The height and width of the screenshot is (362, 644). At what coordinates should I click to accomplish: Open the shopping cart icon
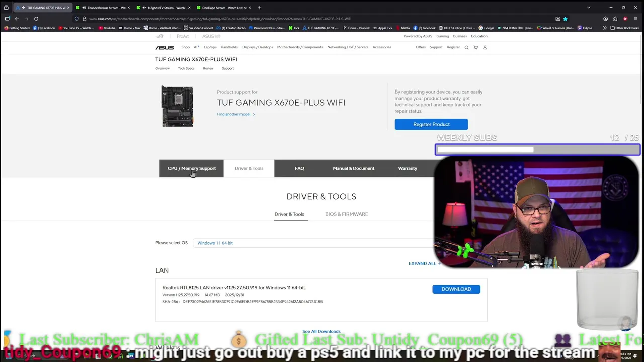click(475, 47)
